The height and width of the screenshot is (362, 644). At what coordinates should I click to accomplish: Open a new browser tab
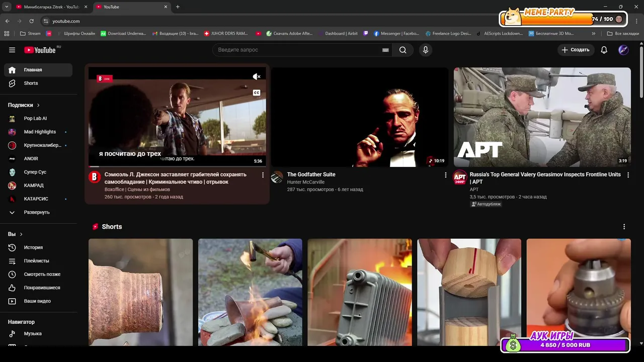pos(178,7)
